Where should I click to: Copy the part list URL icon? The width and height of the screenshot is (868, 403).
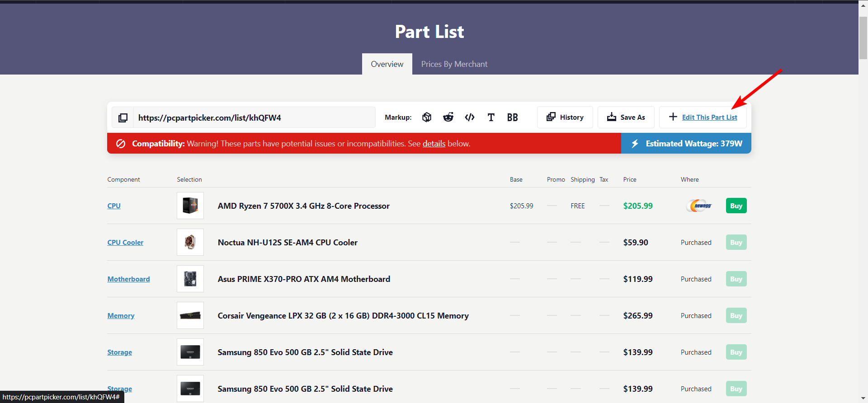123,117
